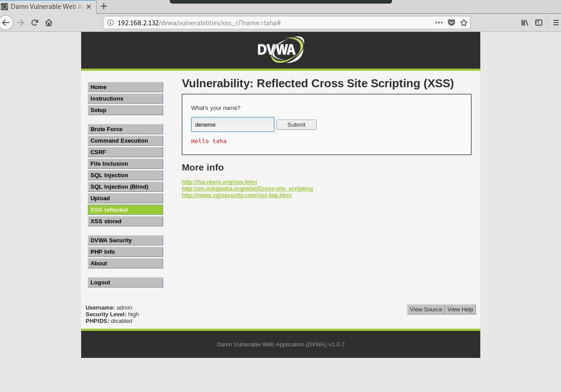
Task: Open the ha.ckers.org XSS link
Action: pyautogui.click(x=219, y=182)
